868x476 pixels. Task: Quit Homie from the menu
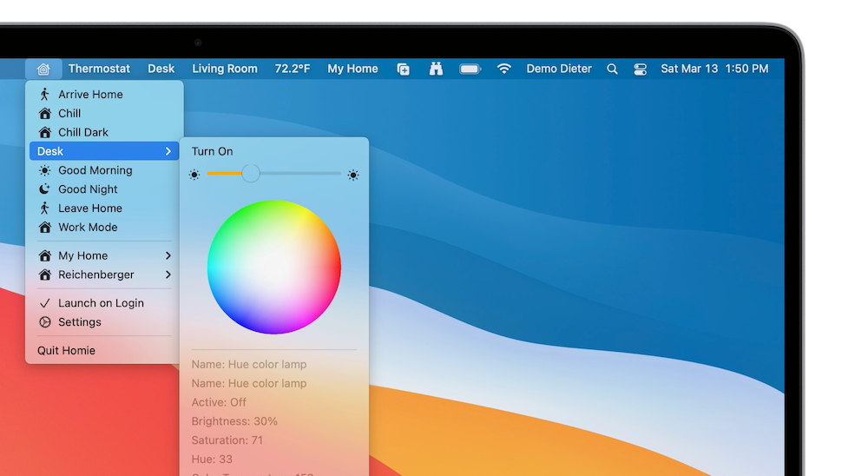(66, 350)
